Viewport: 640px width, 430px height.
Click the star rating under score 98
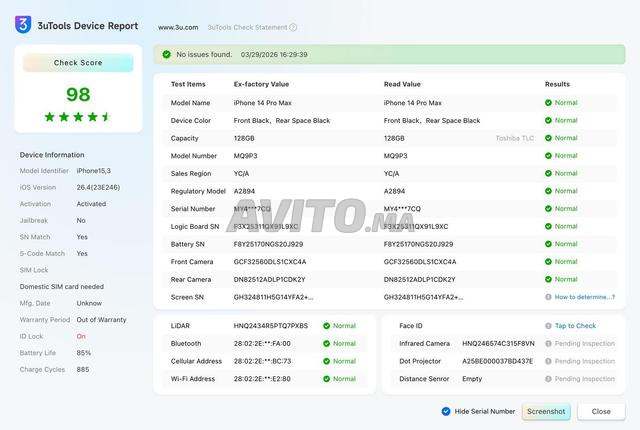coord(78,117)
